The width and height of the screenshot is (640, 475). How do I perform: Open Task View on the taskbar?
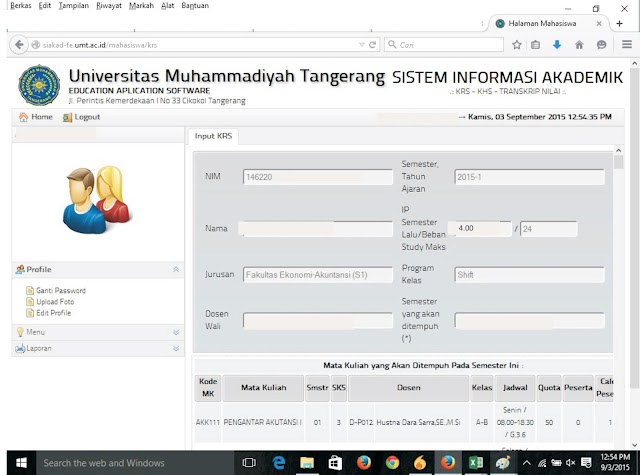click(249, 463)
